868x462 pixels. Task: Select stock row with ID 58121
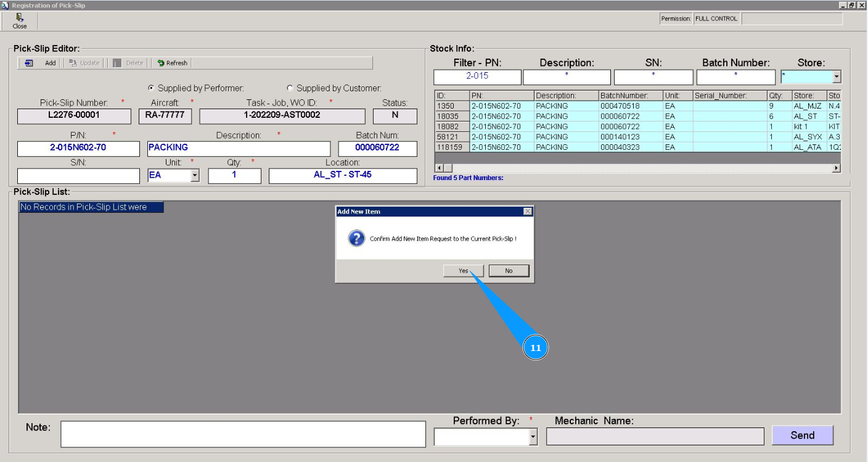click(637, 137)
